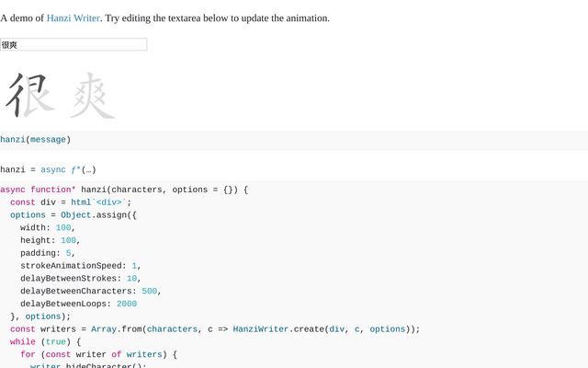This screenshot has width=588, height=368.
Task: Click the async function* hanzi declaration line
Action: point(124,190)
